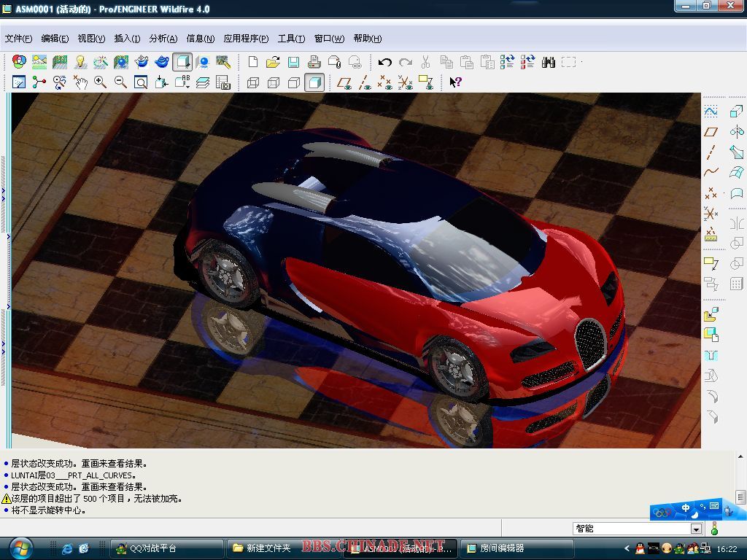Click the Find binoculars icon

click(549, 63)
